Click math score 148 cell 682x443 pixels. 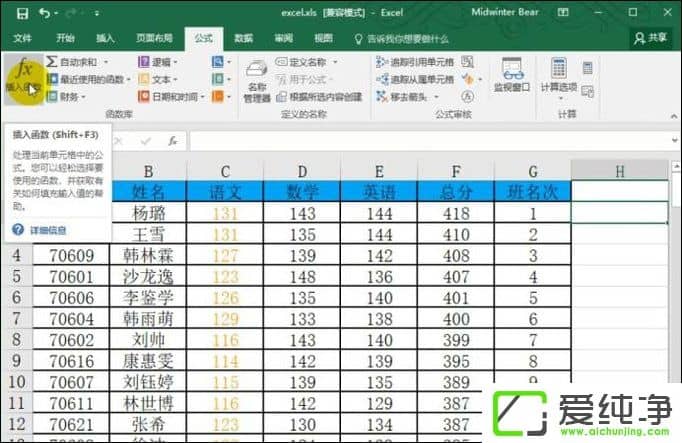pos(302,276)
